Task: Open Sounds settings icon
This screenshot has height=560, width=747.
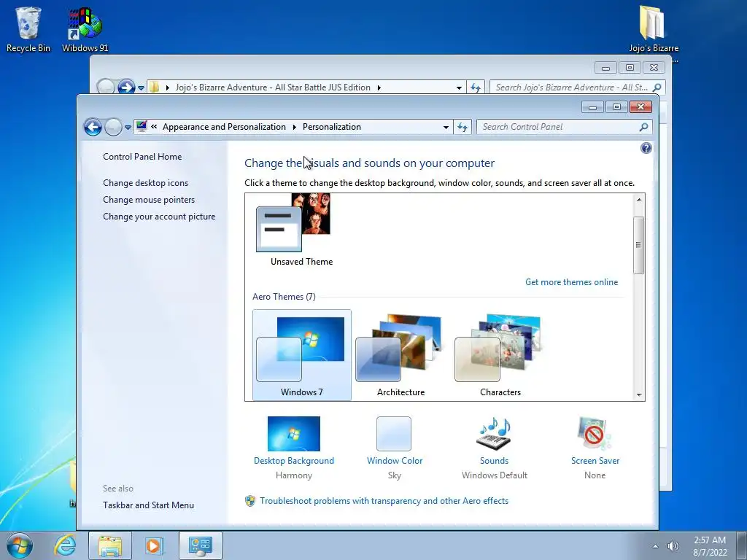Action: coord(494,434)
